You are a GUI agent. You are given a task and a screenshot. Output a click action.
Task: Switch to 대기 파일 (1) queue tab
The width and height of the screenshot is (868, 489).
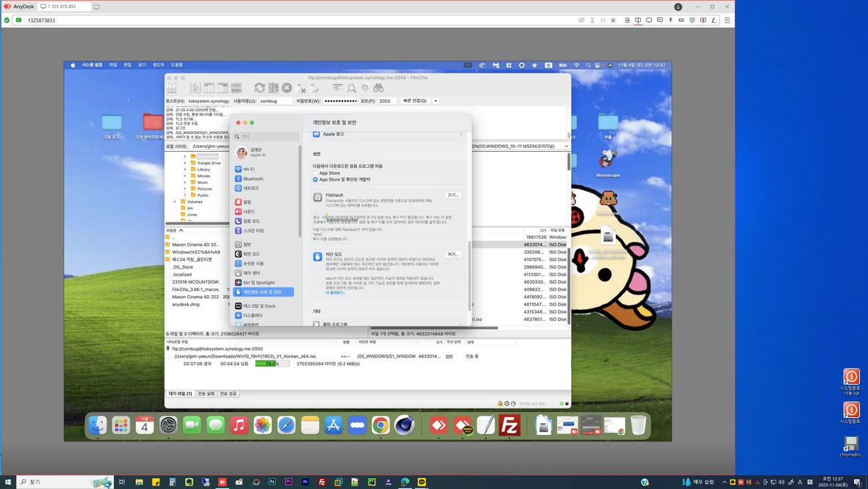[x=180, y=394]
